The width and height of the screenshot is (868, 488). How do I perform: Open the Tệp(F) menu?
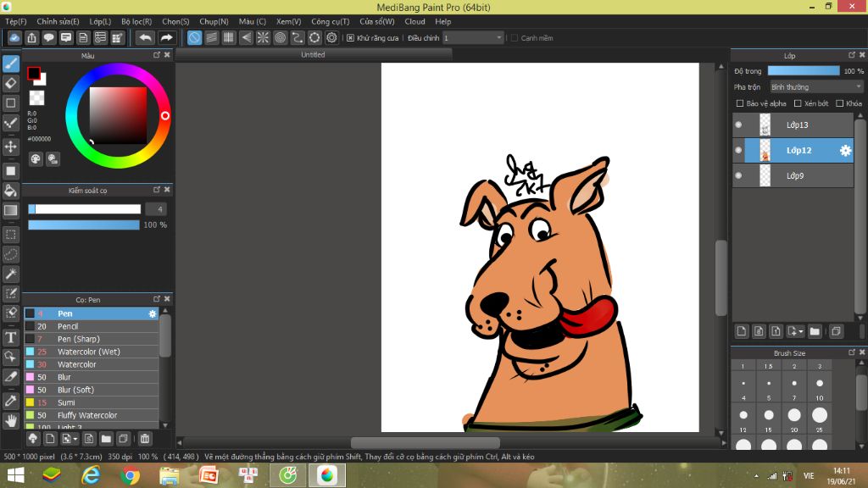coord(16,21)
